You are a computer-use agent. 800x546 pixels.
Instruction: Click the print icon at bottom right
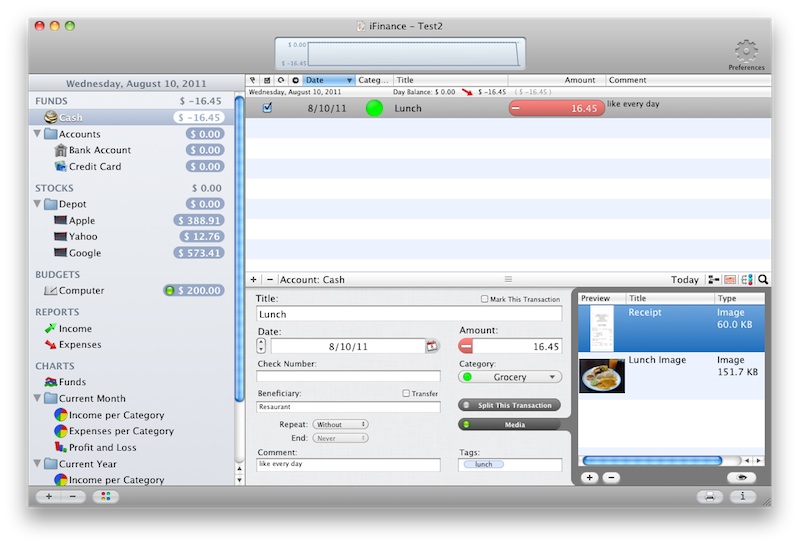coord(708,496)
